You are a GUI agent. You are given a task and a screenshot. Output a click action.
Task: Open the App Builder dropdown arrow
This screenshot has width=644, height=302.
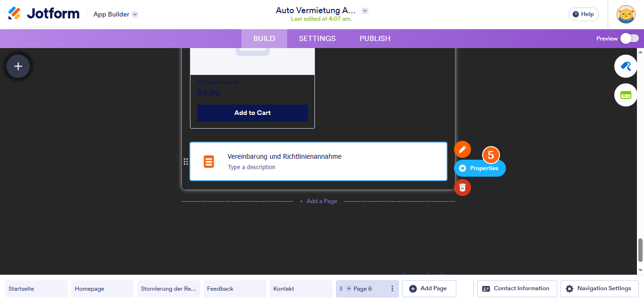(x=135, y=14)
